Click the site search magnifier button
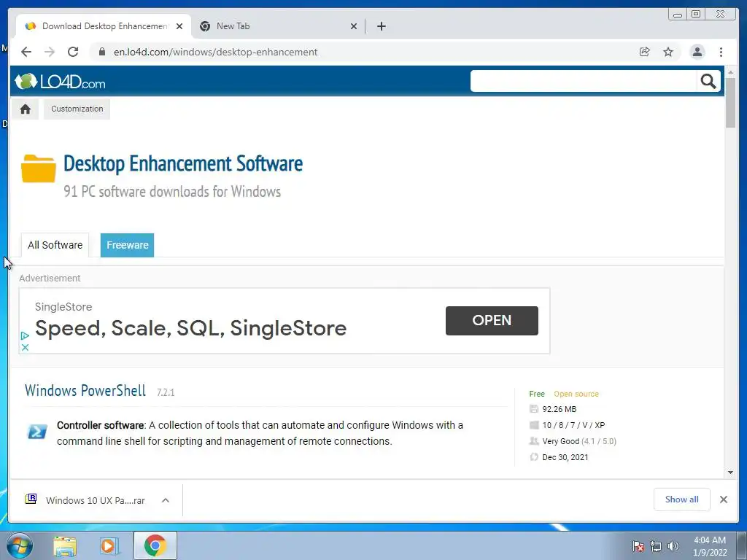This screenshot has width=747, height=560. 708,82
